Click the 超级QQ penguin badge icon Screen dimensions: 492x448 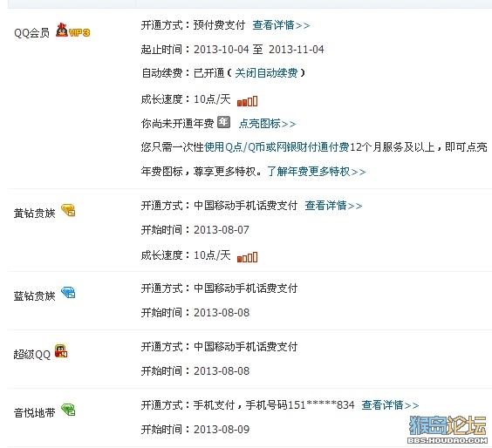point(61,350)
